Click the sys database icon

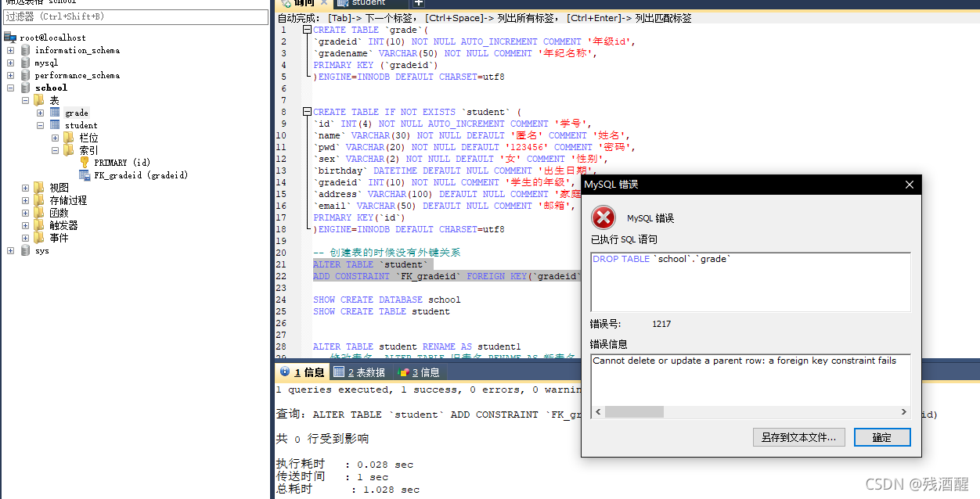click(26, 250)
